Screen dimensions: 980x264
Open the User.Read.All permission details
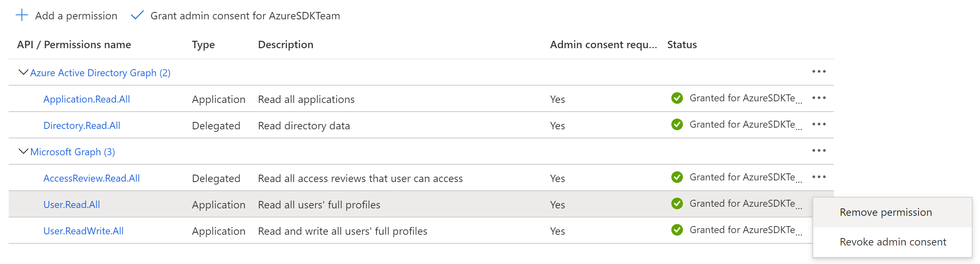click(x=71, y=204)
